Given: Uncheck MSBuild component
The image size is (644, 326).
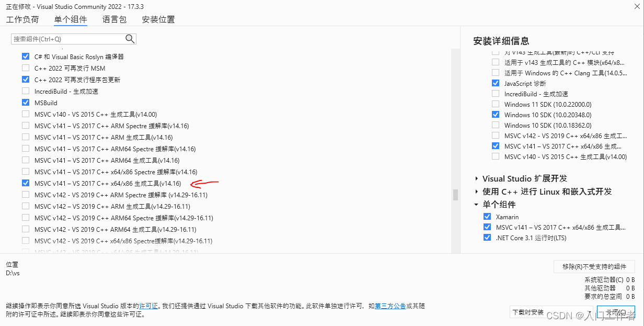Looking at the screenshot, I should (25, 103).
